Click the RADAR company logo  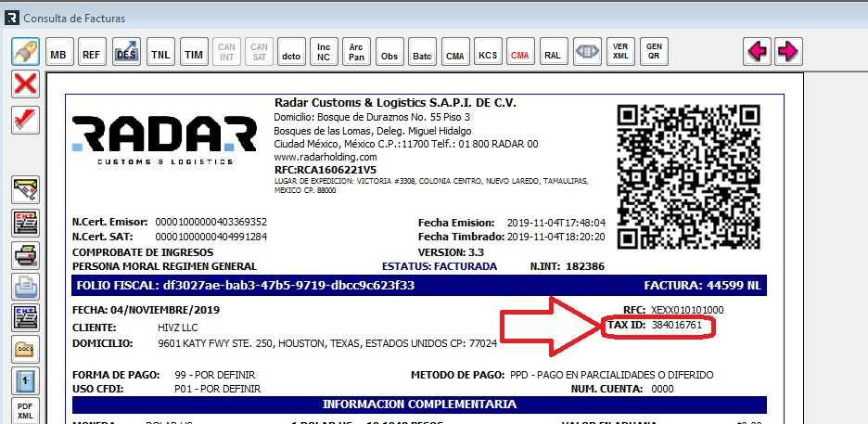(165, 141)
